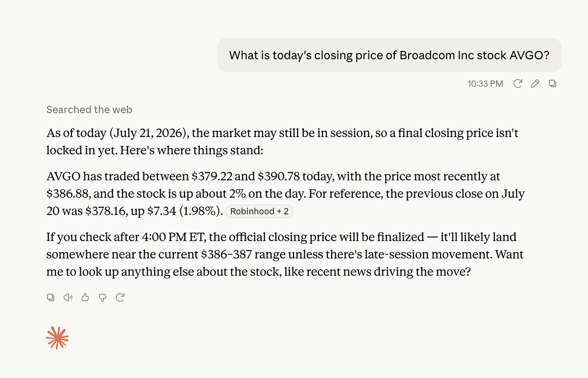Expand the 'Searched the web' details
588x378 pixels.
click(x=89, y=110)
